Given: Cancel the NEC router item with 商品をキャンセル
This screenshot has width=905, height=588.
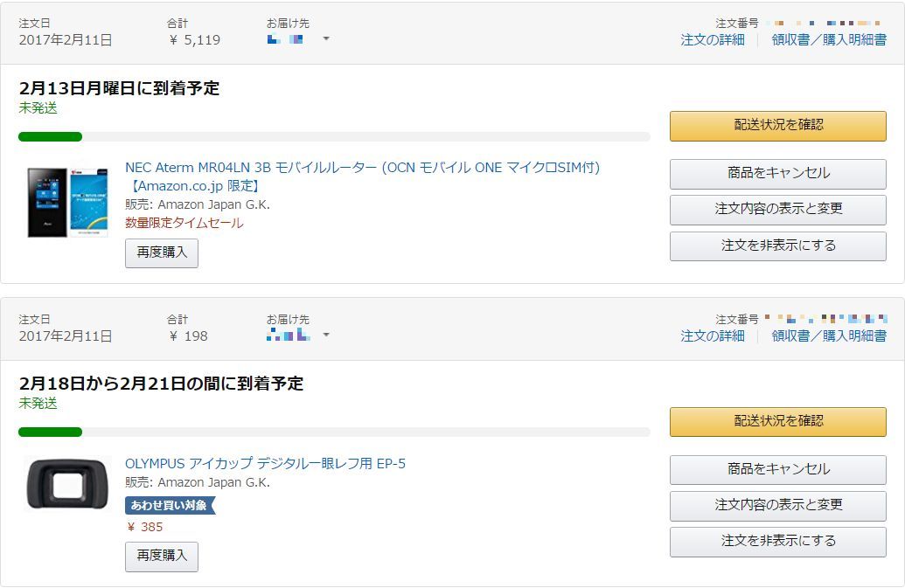Looking at the screenshot, I should (x=777, y=173).
